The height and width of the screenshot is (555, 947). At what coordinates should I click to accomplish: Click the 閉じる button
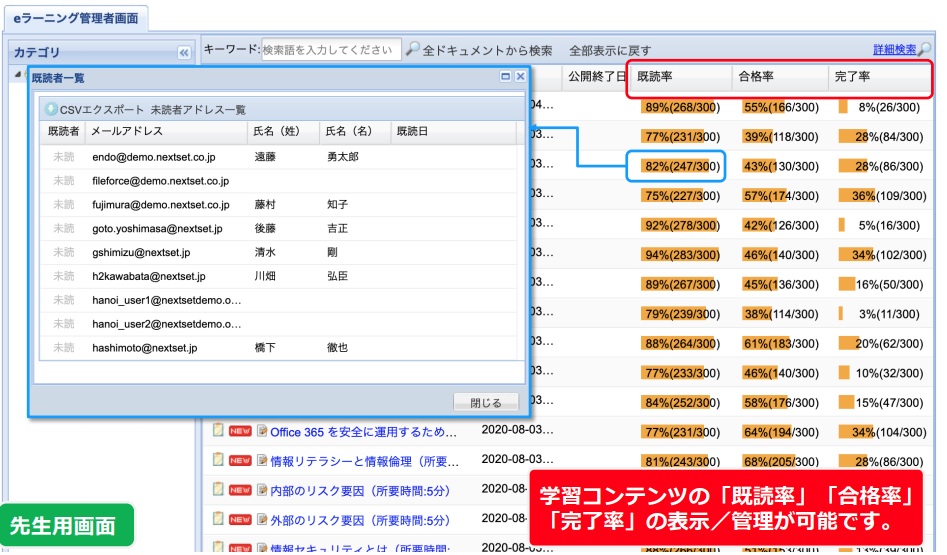tap(486, 402)
